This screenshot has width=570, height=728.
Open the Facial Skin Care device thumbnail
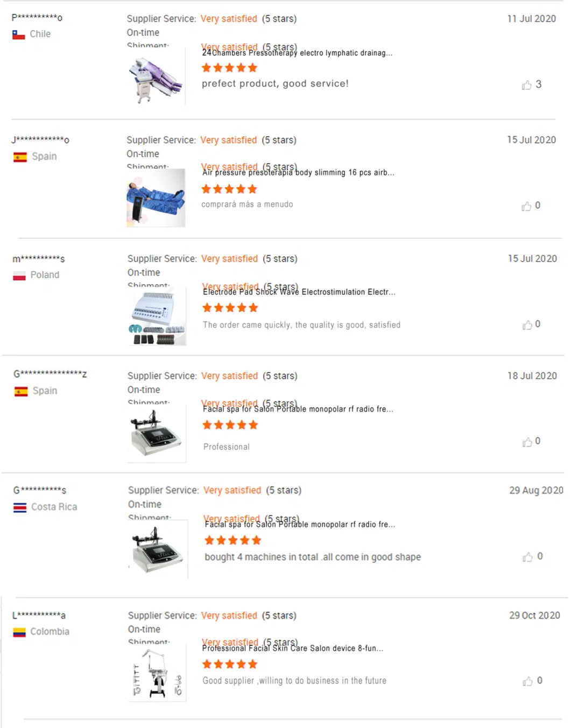pos(157,673)
